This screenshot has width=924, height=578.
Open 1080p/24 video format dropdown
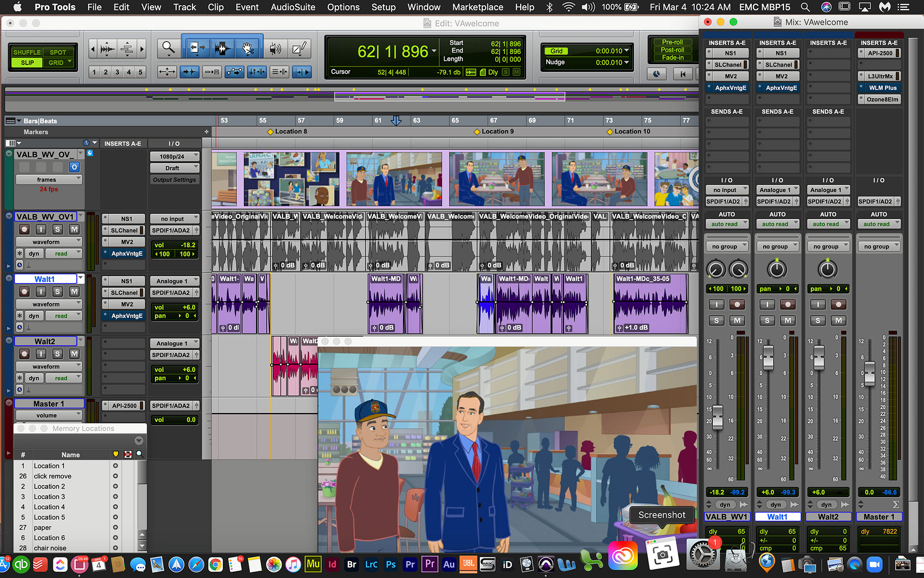175,156
